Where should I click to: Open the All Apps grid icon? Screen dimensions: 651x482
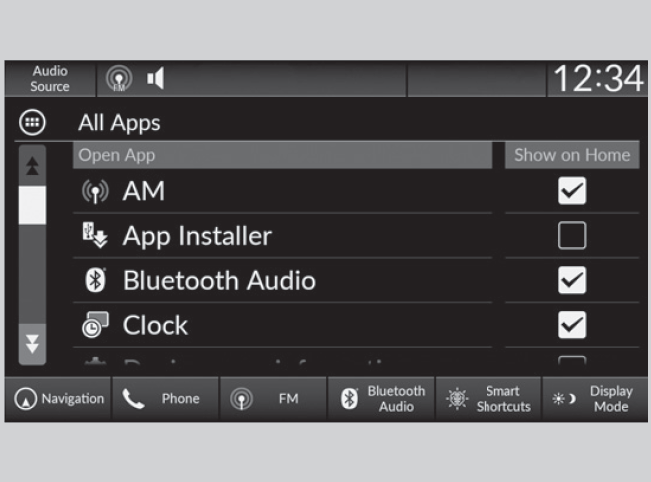coord(30,123)
